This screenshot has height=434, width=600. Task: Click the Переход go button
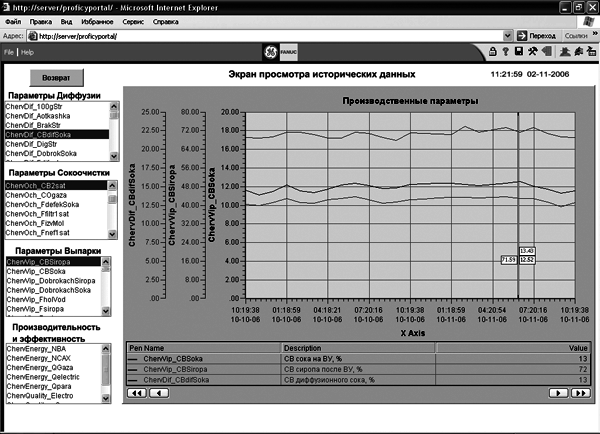(x=536, y=36)
